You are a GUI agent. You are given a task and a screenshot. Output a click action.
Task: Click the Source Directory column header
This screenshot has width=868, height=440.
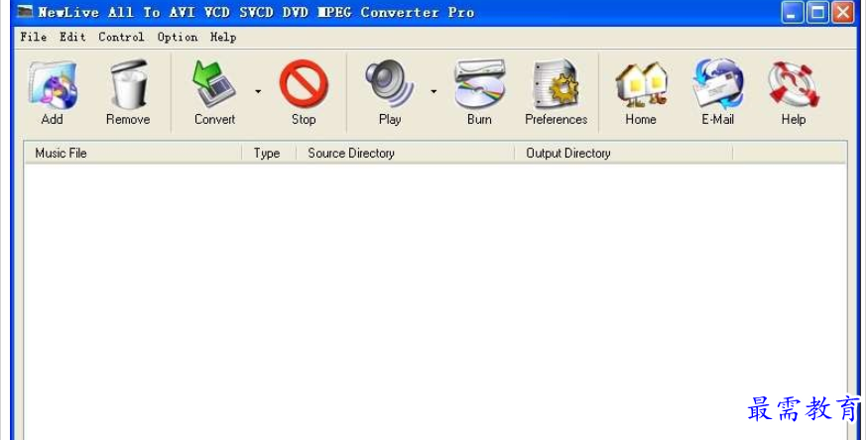405,154
